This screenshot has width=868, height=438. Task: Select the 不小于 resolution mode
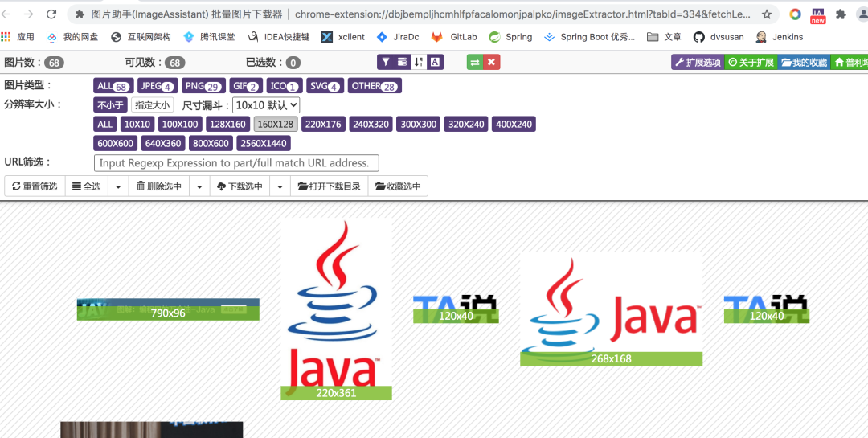pos(111,104)
